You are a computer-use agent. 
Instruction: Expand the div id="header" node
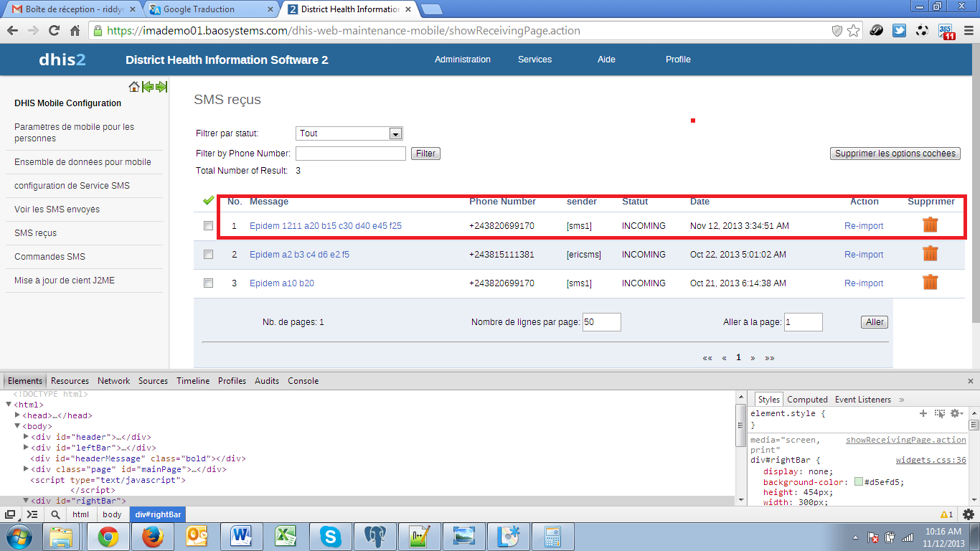[x=27, y=437]
